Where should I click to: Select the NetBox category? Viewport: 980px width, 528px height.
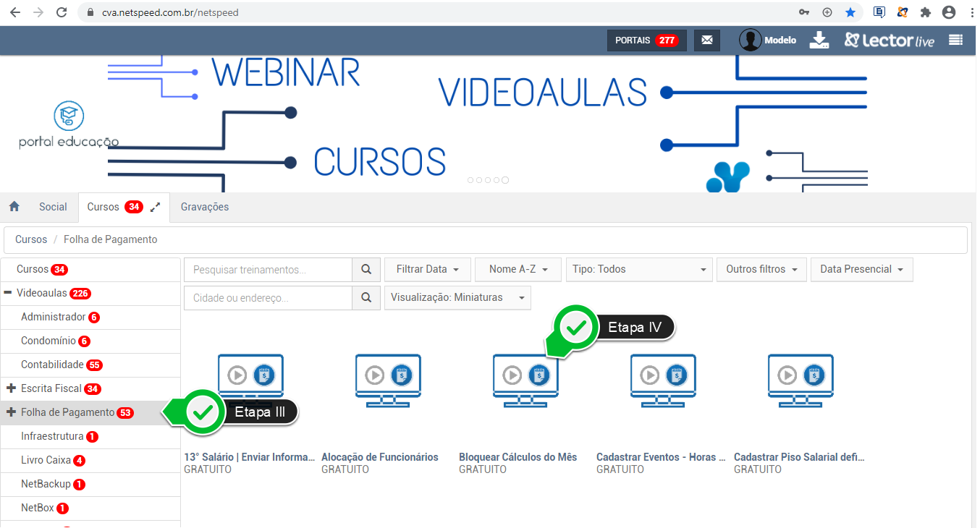90,508
